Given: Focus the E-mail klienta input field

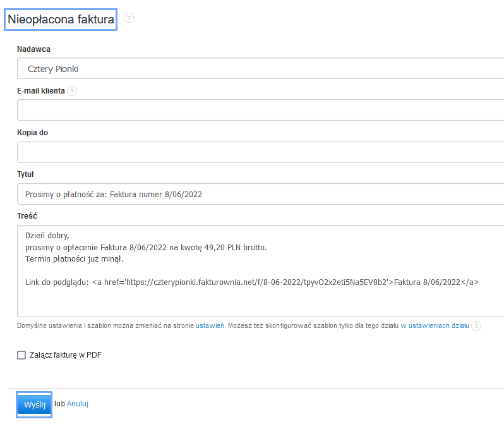Looking at the screenshot, I should click(x=260, y=110).
